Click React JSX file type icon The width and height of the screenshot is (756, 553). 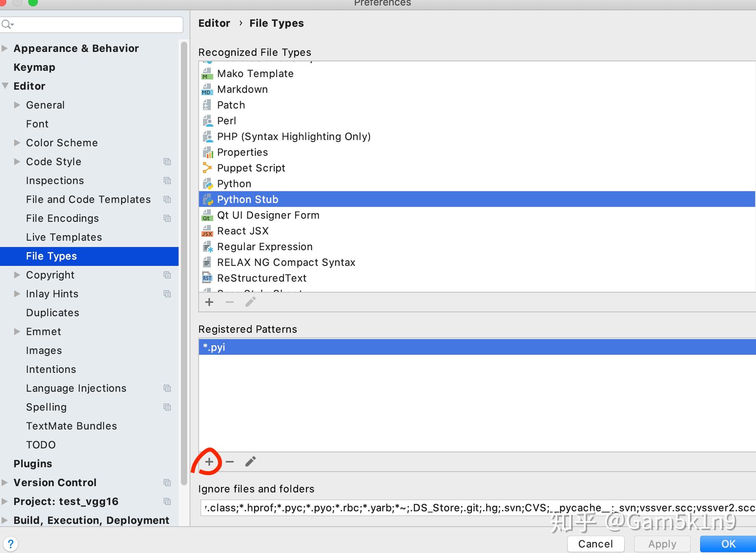point(207,231)
